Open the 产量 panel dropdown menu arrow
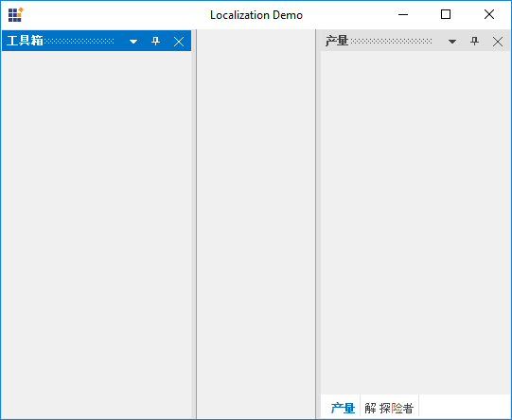The image size is (512, 420). tap(452, 42)
